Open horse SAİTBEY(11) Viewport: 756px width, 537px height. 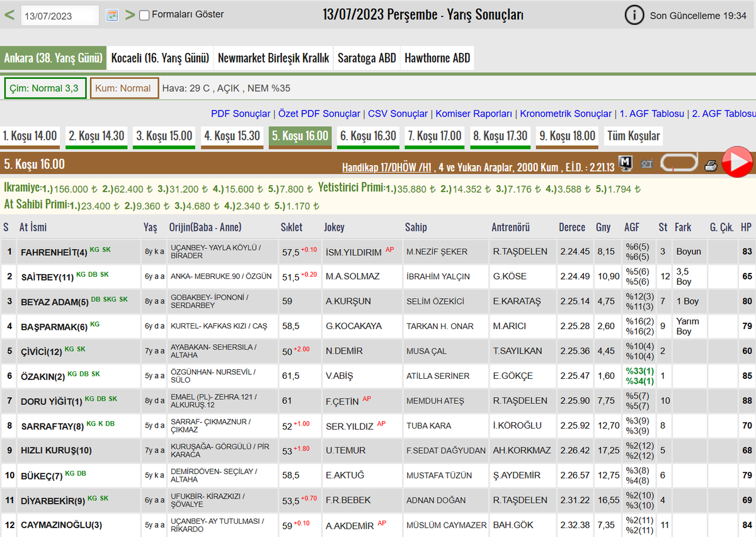click(47, 277)
